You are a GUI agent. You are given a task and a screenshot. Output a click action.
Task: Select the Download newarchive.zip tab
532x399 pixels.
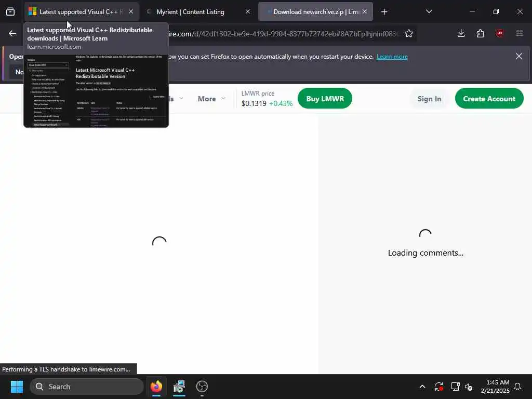(315, 12)
